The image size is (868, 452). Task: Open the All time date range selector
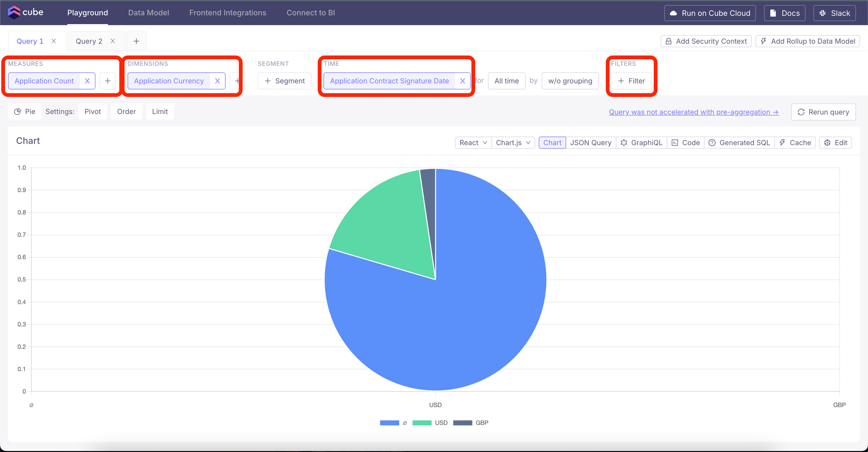(x=506, y=81)
